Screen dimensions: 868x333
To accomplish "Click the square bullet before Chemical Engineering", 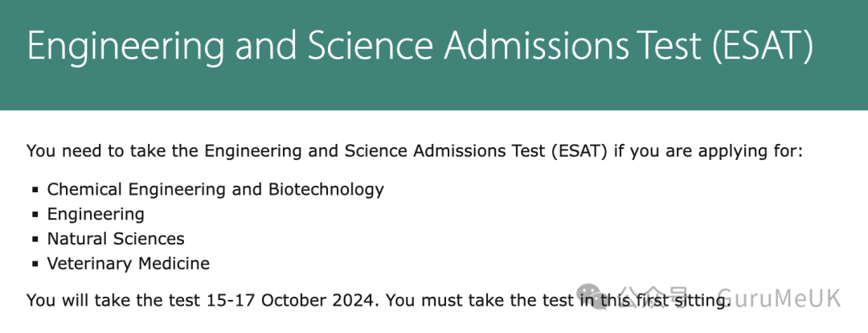I will pos(35,190).
